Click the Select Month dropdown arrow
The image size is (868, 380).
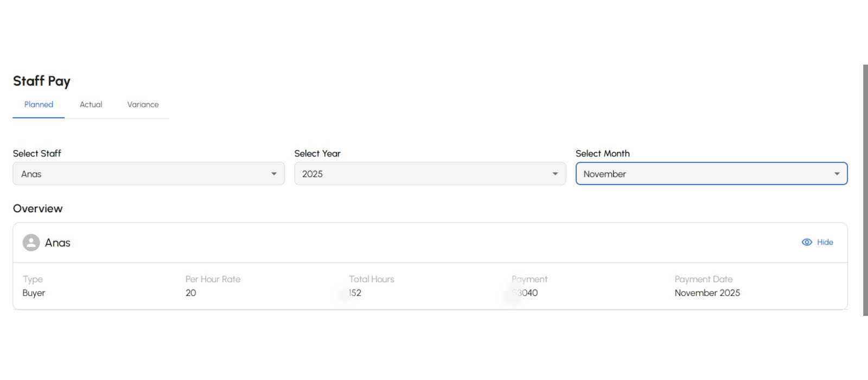pos(837,174)
